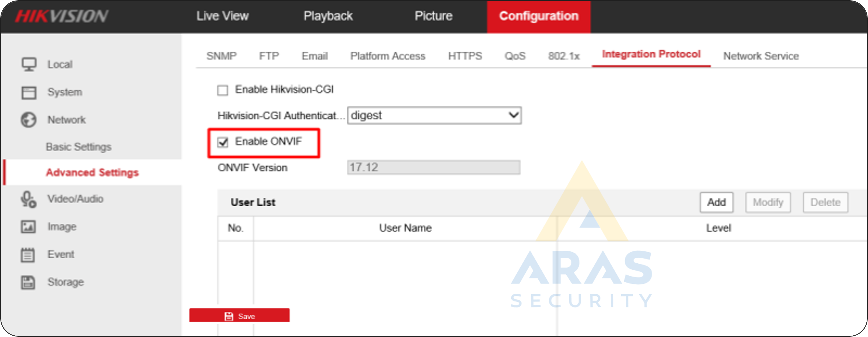868x337 pixels.
Task: Click the No. column header
Action: pyautogui.click(x=235, y=228)
